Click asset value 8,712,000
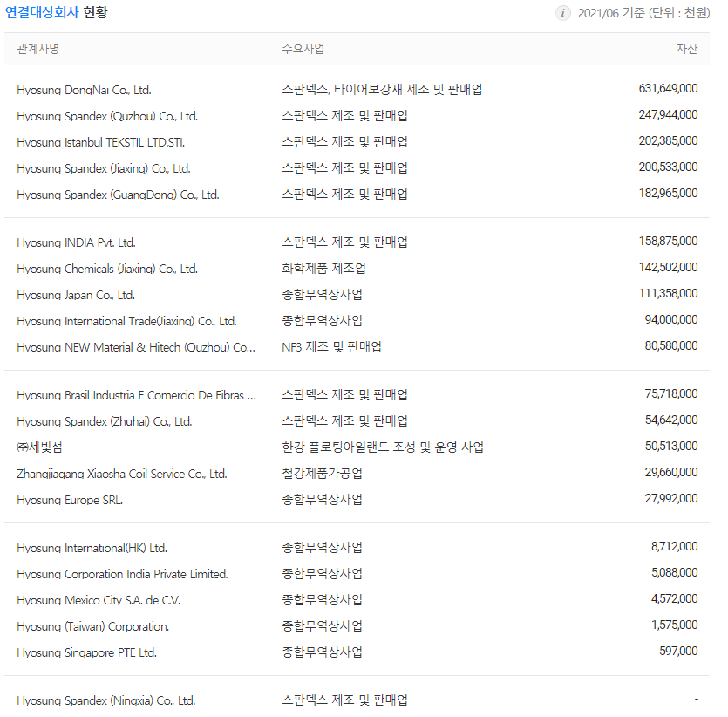Viewport: 728px width, 717px height. (x=674, y=547)
